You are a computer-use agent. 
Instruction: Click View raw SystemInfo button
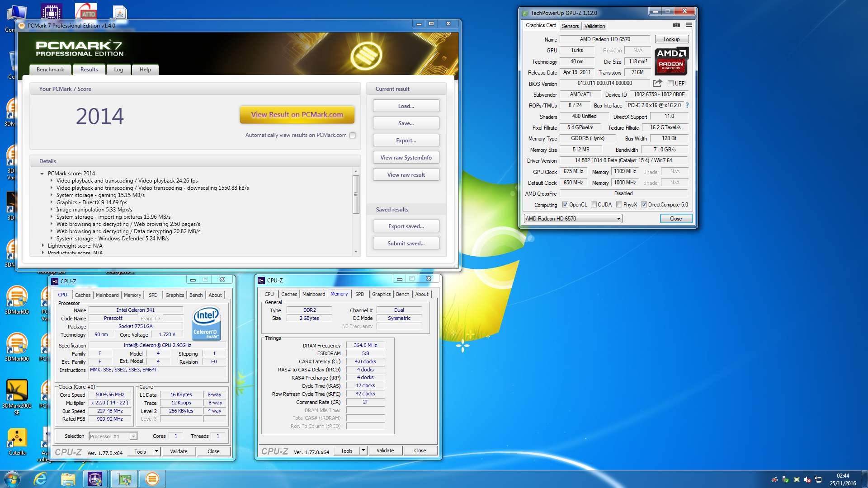click(x=406, y=158)
